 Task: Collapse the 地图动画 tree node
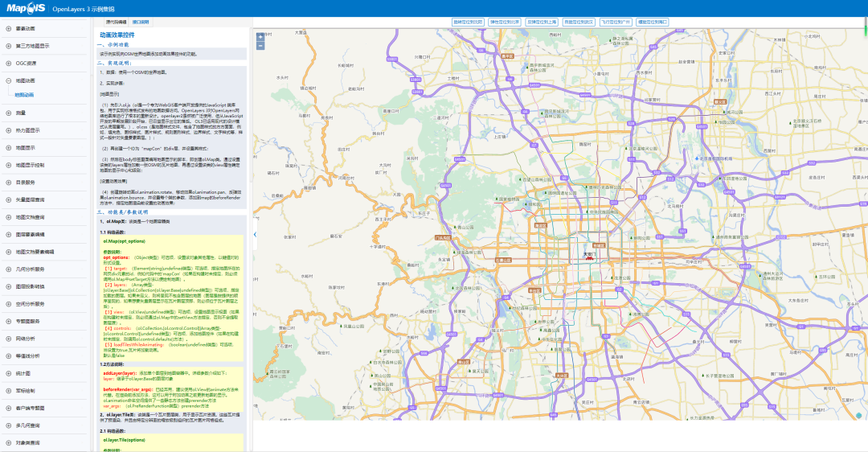(8, 81)
